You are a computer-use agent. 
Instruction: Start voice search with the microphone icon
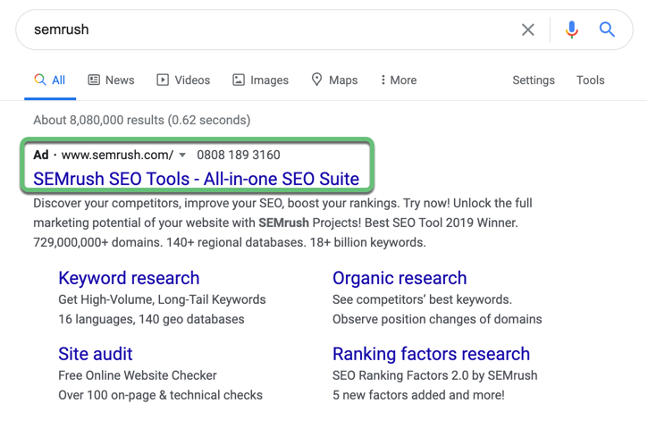click(x=571, y=30)
